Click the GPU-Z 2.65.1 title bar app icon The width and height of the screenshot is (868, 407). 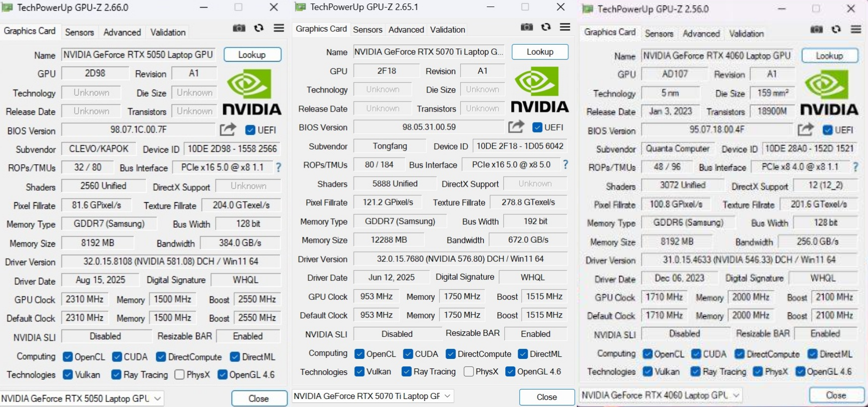300,7
